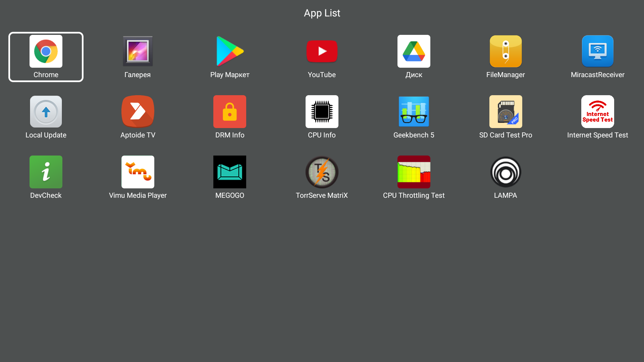The image size is (644, 362).
Task: Open DRM Info app
Action: pyautogui.click(x=230, y=112)
